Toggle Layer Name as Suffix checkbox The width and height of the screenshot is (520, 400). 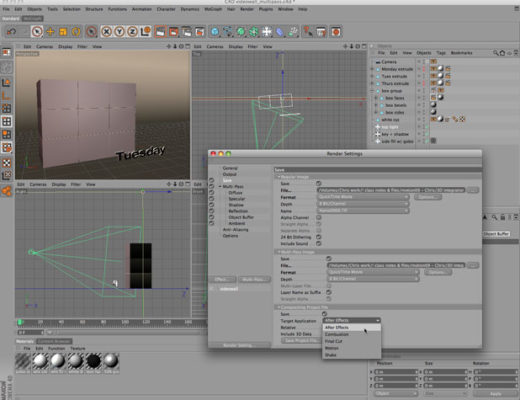click(x=329, y=292)
